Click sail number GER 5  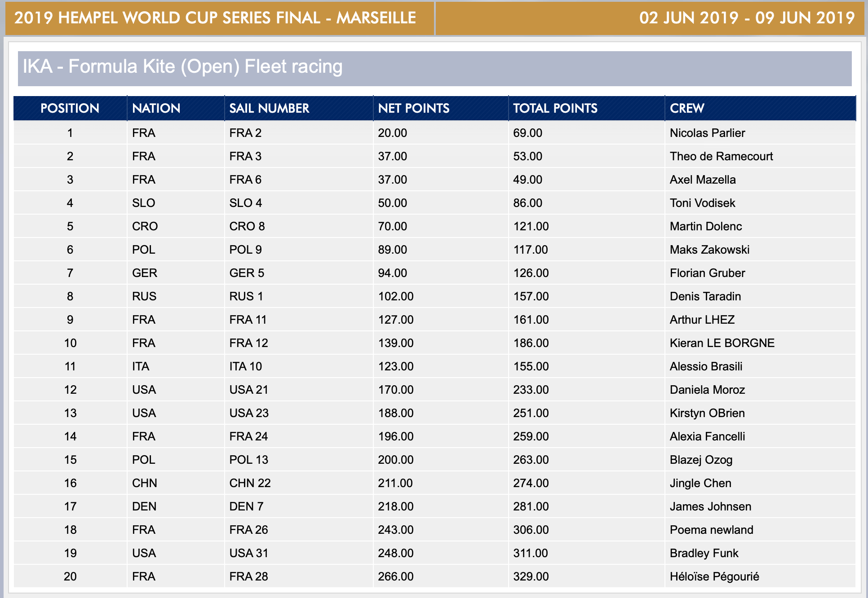tap(247, 273)
